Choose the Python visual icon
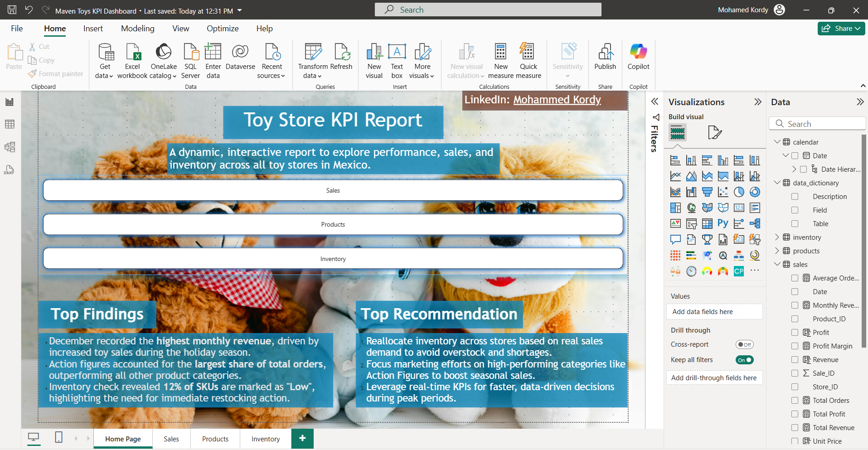This screenshot has height=450, width=868. tap(723, 223)
